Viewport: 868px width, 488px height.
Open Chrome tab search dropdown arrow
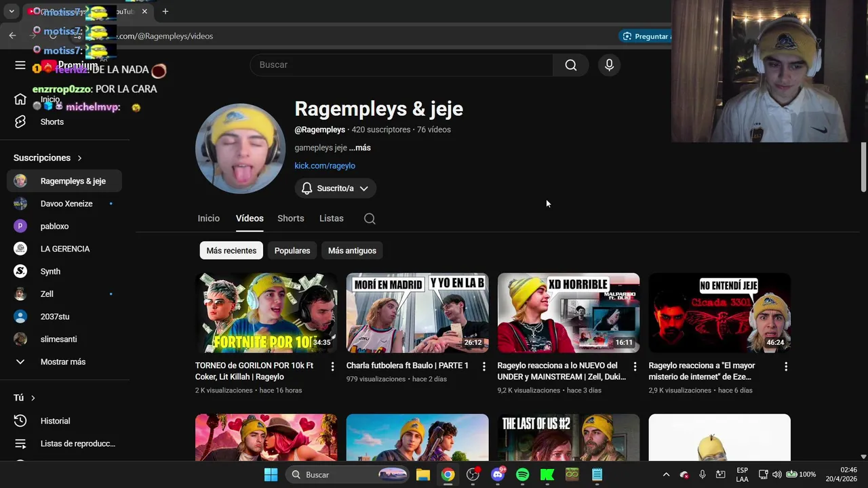point(12,12)
